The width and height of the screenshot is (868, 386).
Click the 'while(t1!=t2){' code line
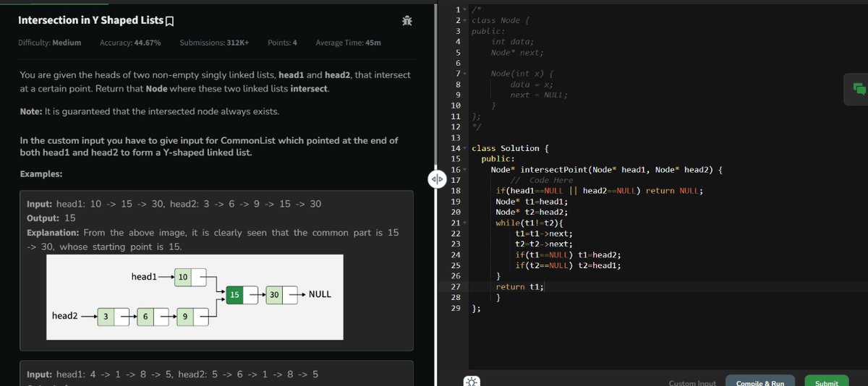[x=529, y=223]
